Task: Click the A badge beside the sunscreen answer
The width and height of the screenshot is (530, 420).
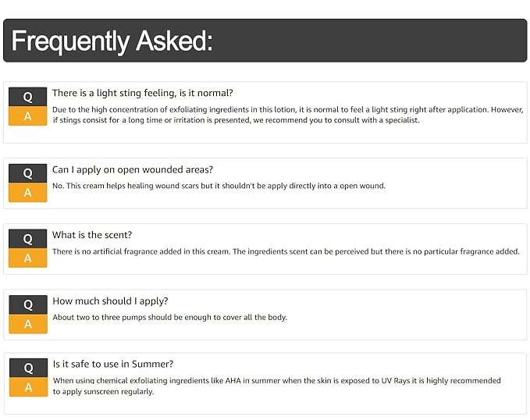Action: (28, 387)
